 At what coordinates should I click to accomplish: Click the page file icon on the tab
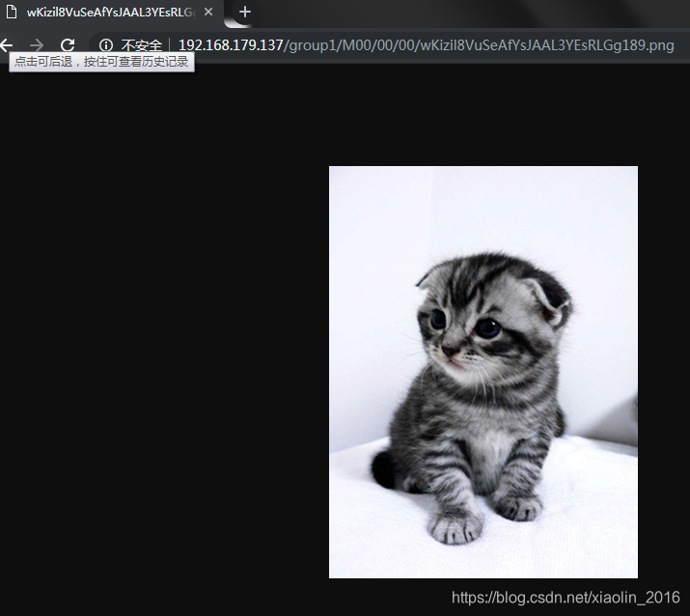click(12, 12)
